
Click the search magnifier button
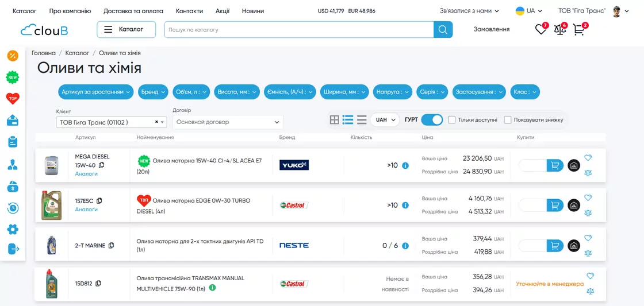[x=443, y=29]
